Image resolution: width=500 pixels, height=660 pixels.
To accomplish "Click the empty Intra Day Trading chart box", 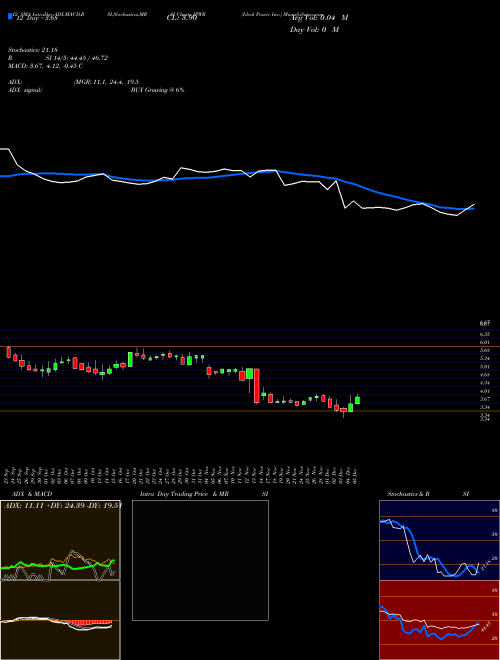I will click(x=200, y=560).
